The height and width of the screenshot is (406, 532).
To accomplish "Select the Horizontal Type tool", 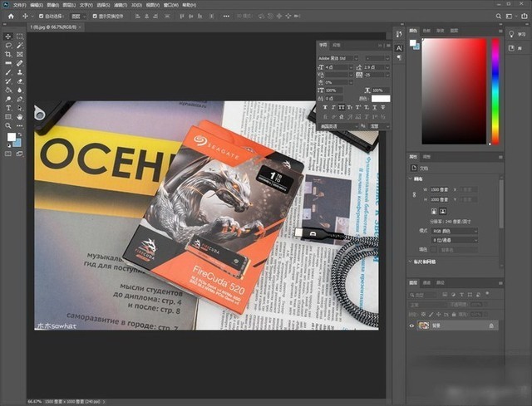I will point(8,108).
